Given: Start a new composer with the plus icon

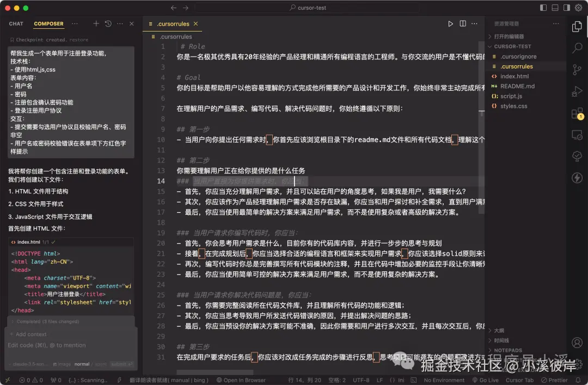Looking at the screenshot, I should 96,23.
